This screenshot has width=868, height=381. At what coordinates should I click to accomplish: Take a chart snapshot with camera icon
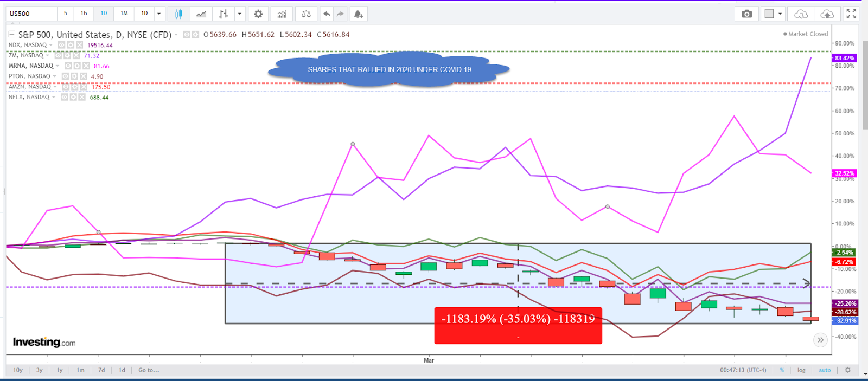747,14
